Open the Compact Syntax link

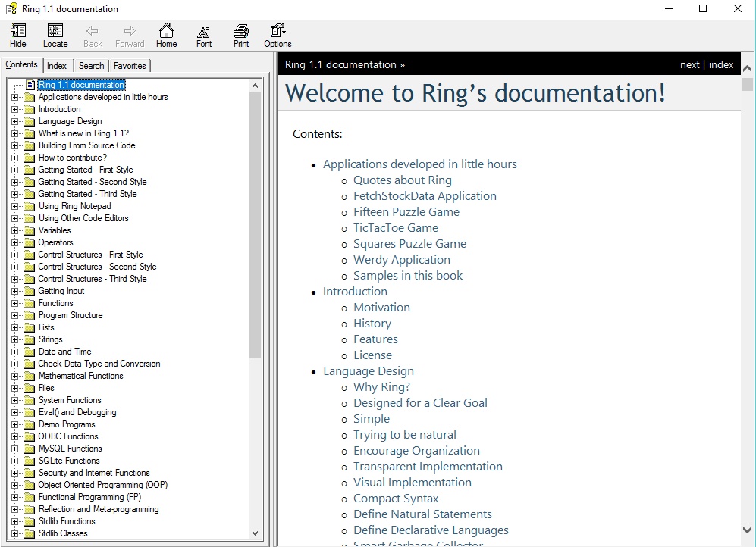[x=396, y=499]
